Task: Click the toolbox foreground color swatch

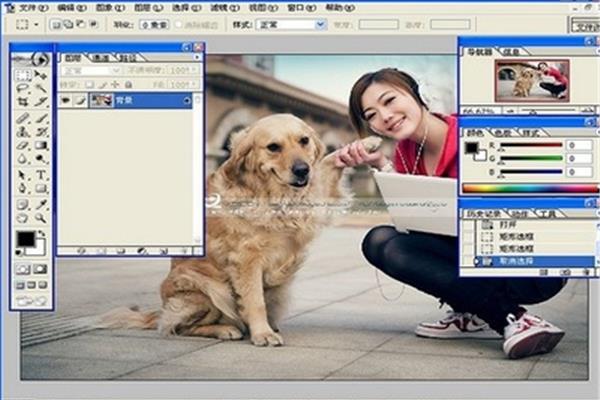Action: point(25,239)
